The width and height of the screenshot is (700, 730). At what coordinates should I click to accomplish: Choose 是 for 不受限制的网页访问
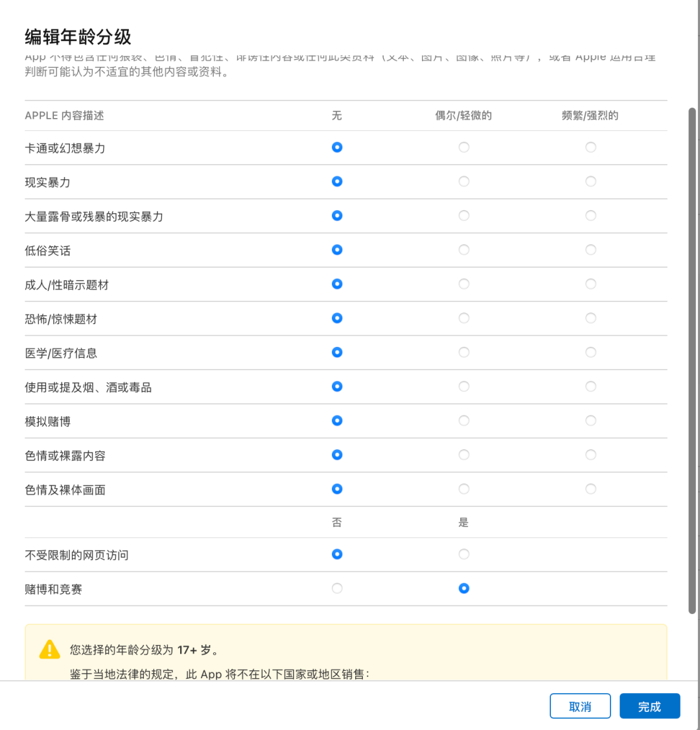(x=463, y=554)
